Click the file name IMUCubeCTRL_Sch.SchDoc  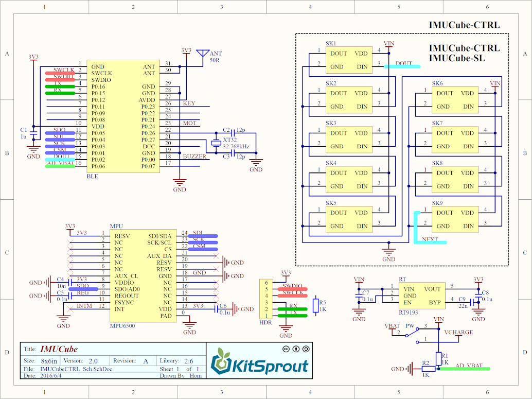coord(76,369)
